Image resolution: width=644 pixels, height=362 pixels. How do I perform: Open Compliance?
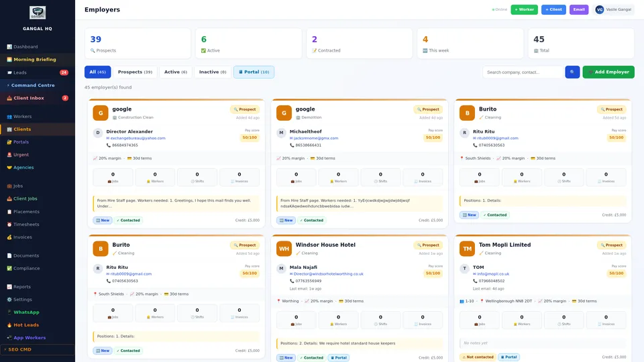tap(38, 268)
